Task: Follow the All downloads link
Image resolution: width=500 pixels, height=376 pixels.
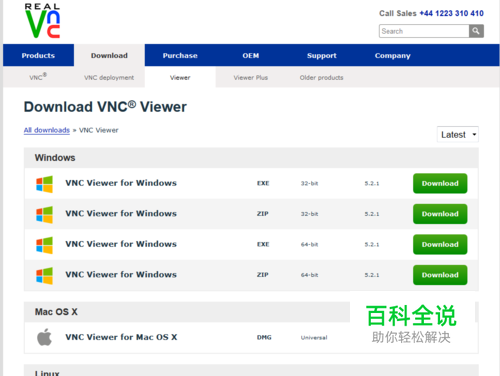Action: (47, 130)
